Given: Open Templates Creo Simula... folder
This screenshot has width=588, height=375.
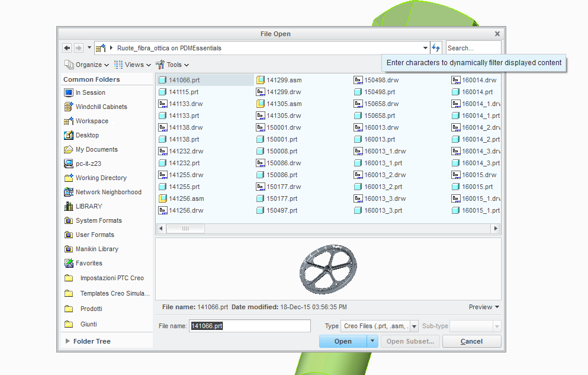Looking at the screenshot, I should (x=107, y=294).
